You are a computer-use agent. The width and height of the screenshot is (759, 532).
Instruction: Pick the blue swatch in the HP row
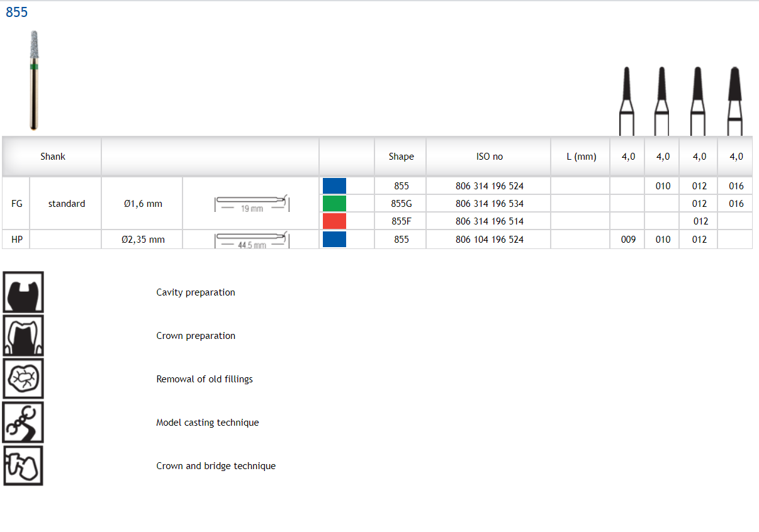click(x=334, y=240)
